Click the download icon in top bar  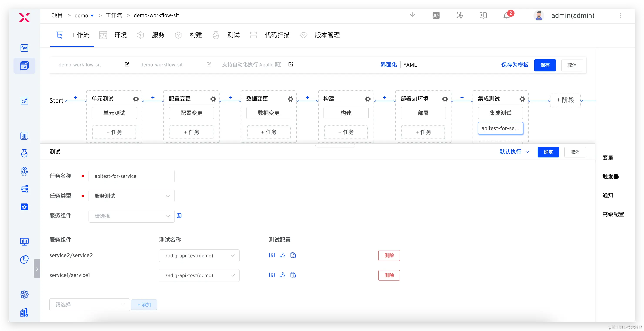[x=412, y=15]
